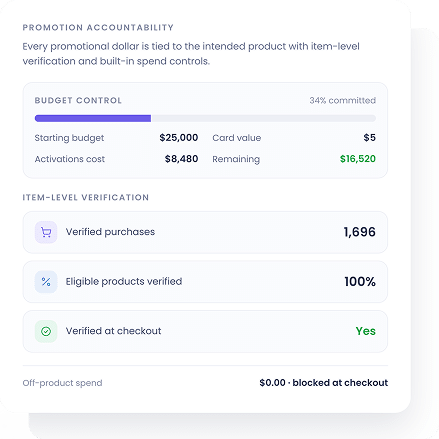Screen dimensions: 439x439
Task: Click the $0.00 blocked at checkout text
Action: point(324,383)
